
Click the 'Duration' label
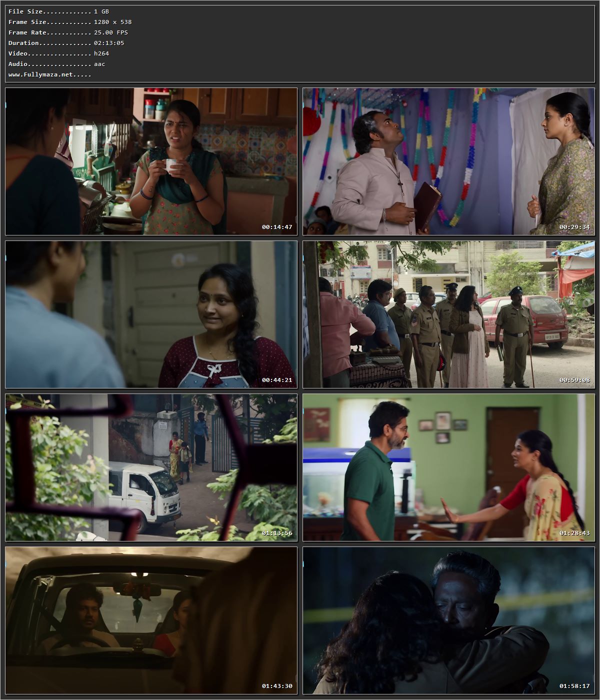pyautogui.click(x=23, y=43)
